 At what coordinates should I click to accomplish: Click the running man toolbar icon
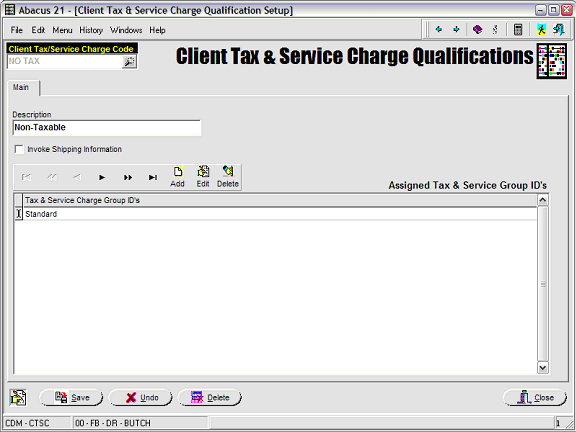(x=541, y=29)
